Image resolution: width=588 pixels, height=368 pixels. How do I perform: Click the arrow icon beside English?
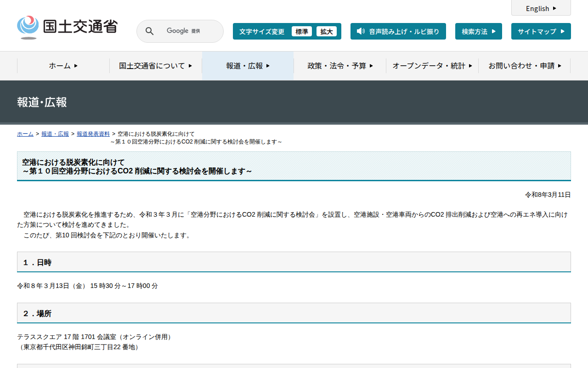[x=554, y=8]
